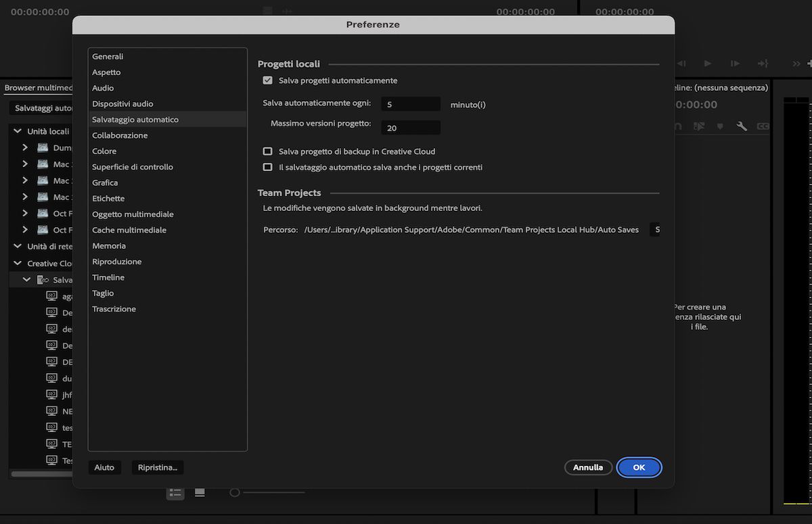The image size is (812, 524).
Task: Go to Collaborazione preferences
Action: 167,135
